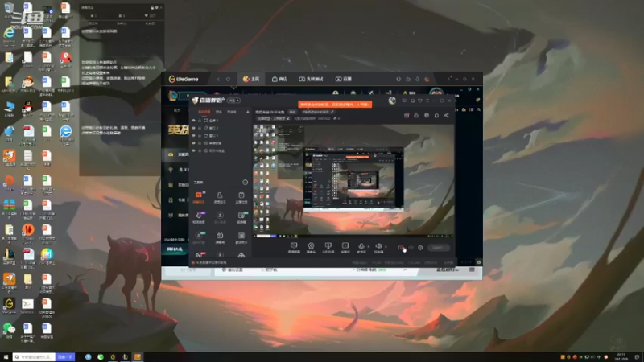This screenshot has height=362, width=644.
Task: Add a camera source from the bottom bar
Action: click(311, 248)
